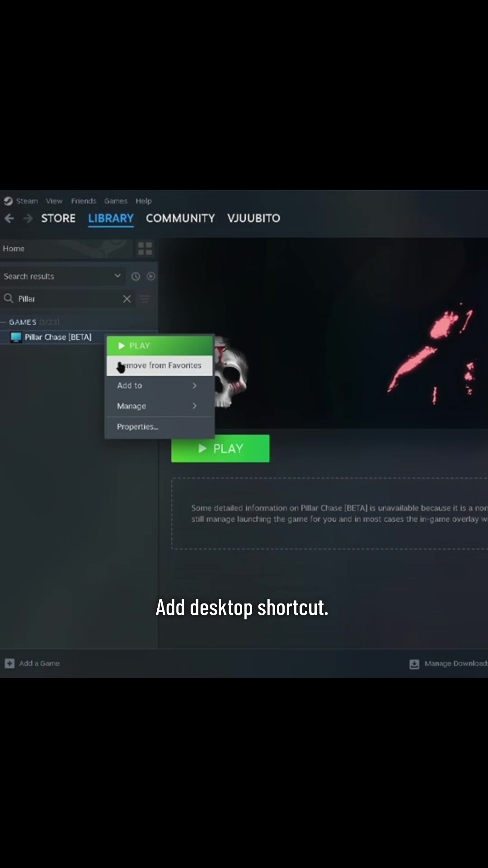
Task: Choose PLAY in the context menu
Action: [x=160, y=346]
